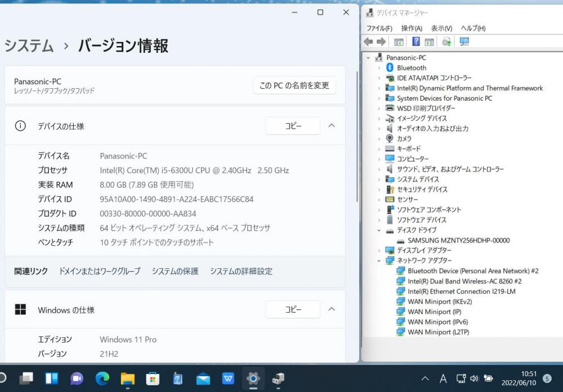Open the Chat icon on the taskbar
Viewport: 563px width, 392px height.
point(77,379)
